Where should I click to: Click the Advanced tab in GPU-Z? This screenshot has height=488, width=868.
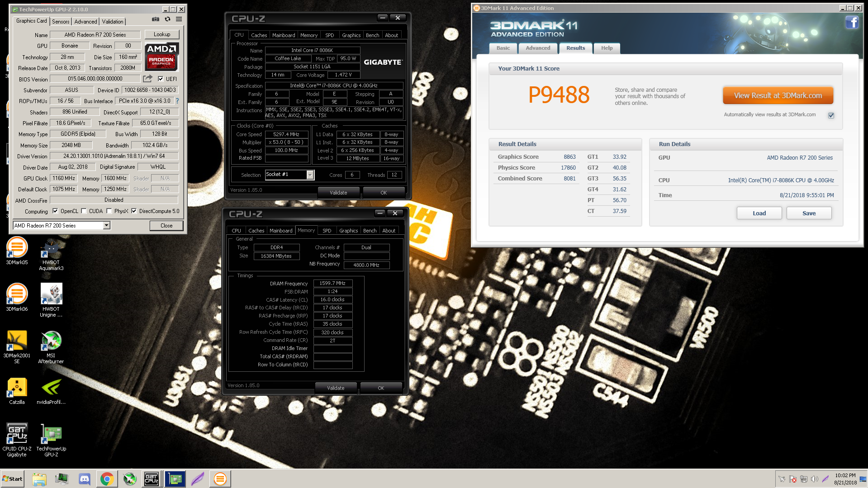tap(85, 21)
